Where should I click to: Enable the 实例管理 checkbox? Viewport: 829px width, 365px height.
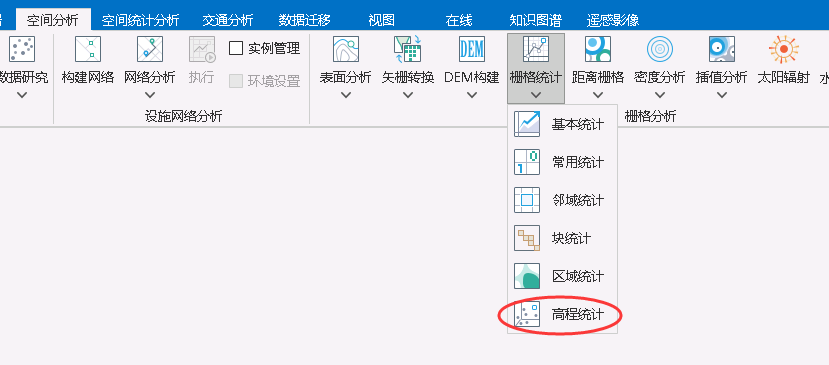(x=236, y=49)
